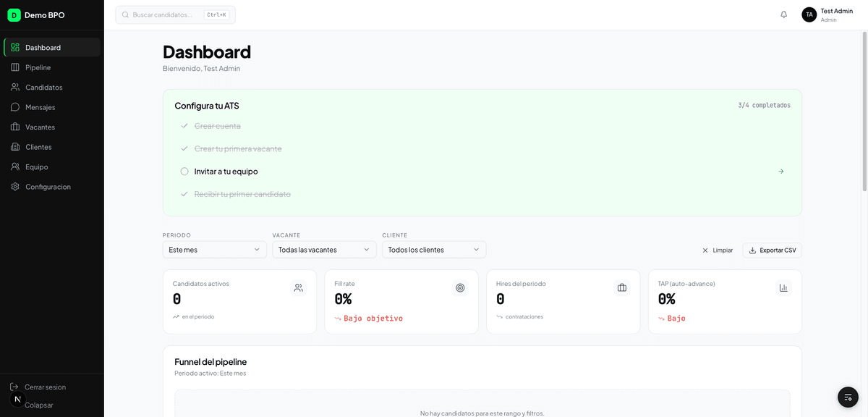Go to Dashboard in the sidebar
This screenshot has width=868, height=417.
52,48
